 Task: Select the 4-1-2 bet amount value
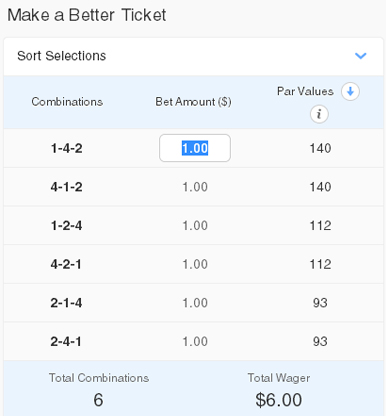(x=195, y=187)
